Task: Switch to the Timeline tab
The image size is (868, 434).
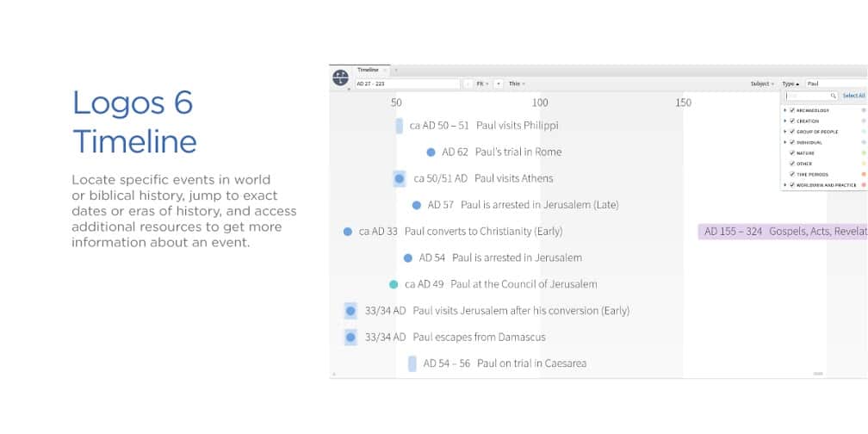Action: (368, 69)
